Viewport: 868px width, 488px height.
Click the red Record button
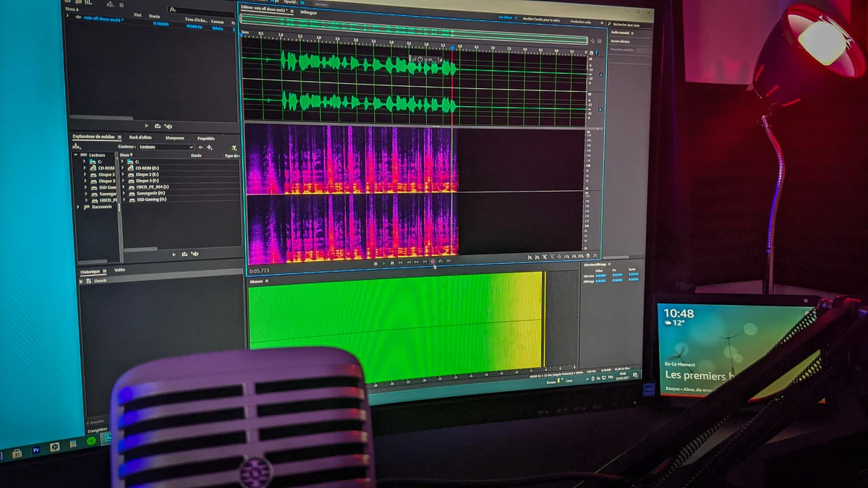[x=433, y=262]
